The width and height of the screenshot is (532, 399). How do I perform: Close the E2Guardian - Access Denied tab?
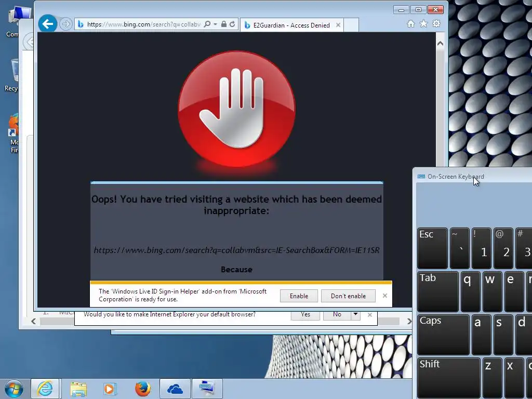(x=338, y=25)
